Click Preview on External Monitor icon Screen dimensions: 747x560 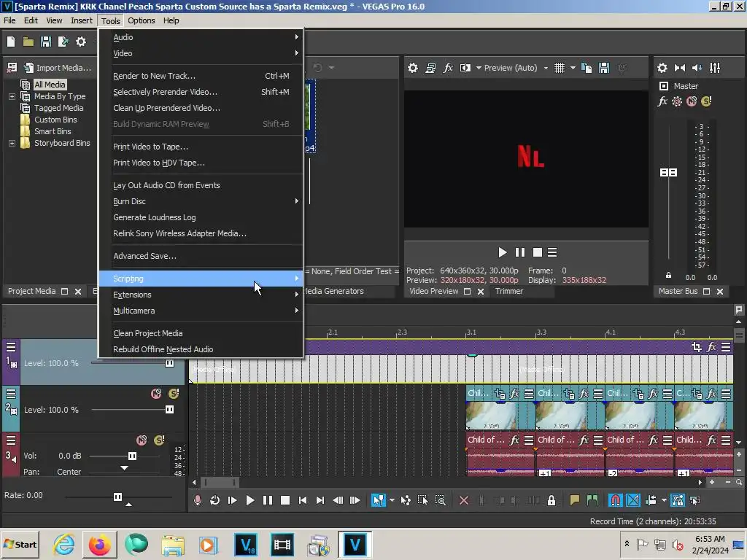430,68
